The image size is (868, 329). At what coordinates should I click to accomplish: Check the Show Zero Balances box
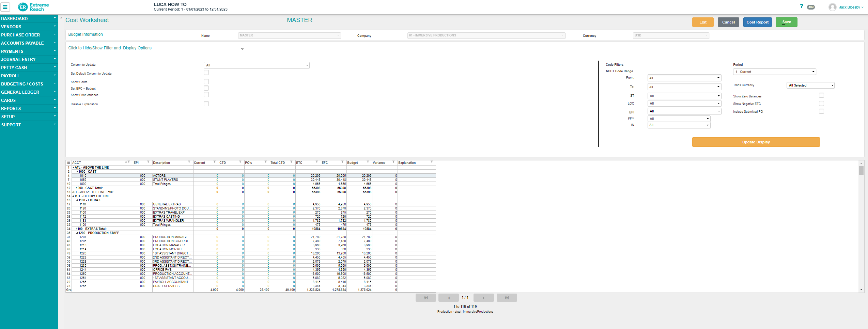tap(821, 96)
